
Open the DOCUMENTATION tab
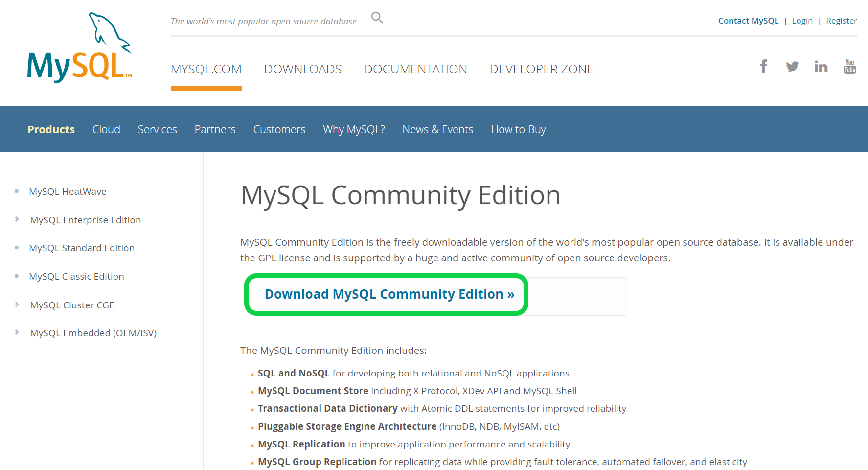(x=415, y=69)
